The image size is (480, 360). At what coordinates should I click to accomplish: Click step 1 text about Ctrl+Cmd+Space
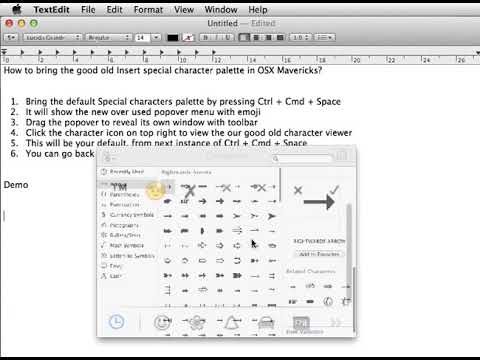[183, 102]
